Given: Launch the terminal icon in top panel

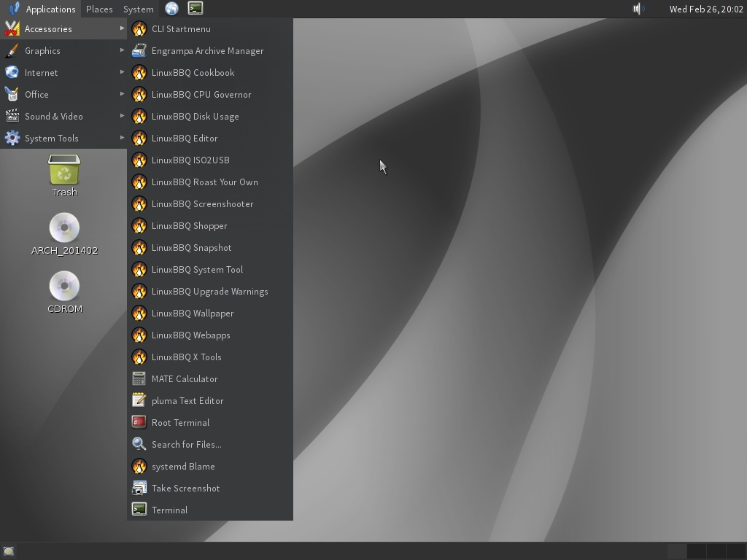Looking at the screenshot, I should point(196,9).
